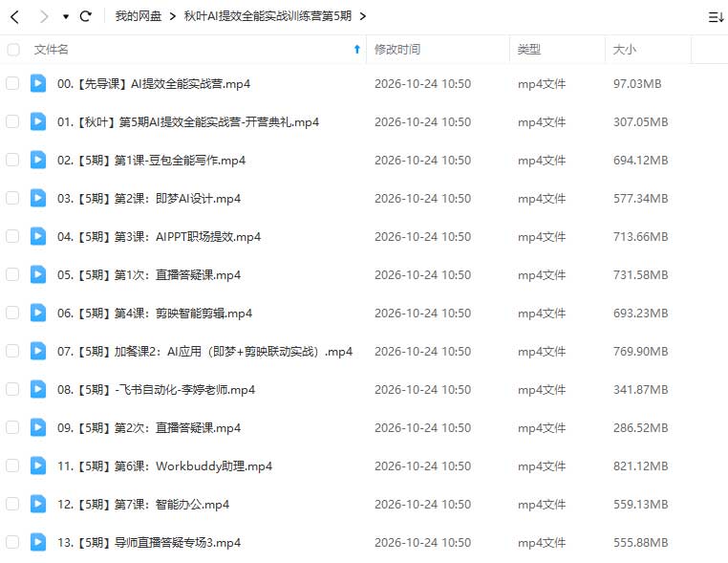This screenshot has height=563, width=728.
Task: Open 我的网盘 in the breadcrumb
Action: (139, 16)
